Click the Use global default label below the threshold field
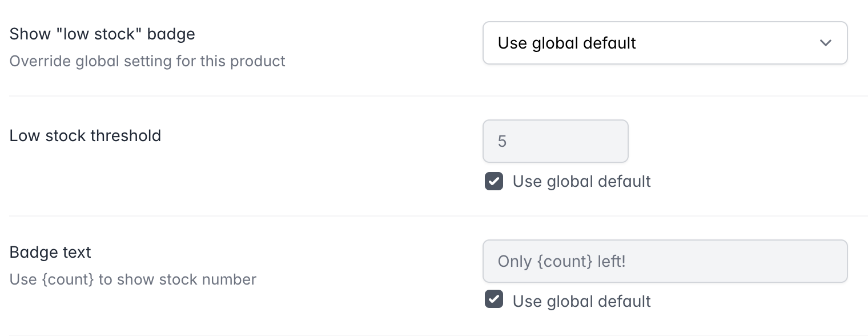The height and width of the screenshot is (336, 868). 582,182
